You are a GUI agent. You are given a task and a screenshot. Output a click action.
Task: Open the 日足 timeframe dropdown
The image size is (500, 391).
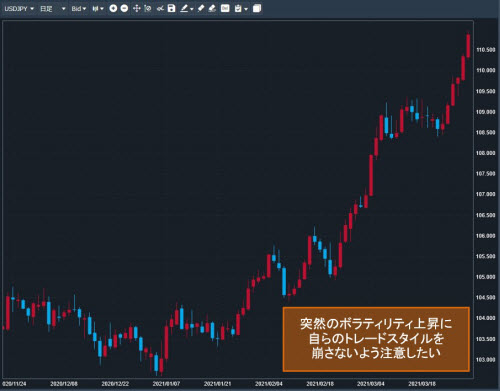click(x=52, y=9)
